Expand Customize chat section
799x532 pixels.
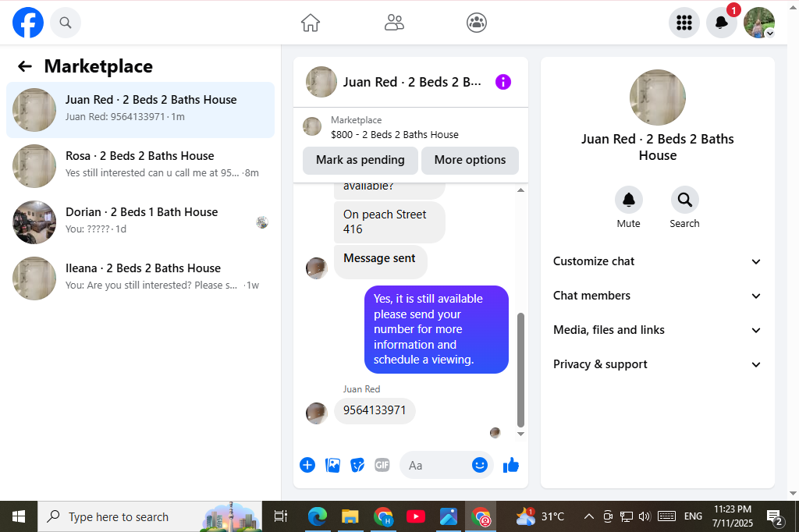pyautogui.click(x=657, y=261)
